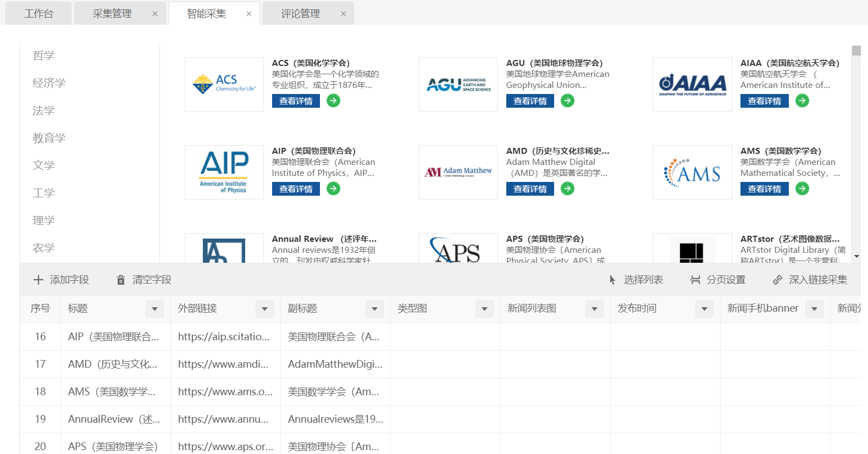The width and height of the screenshot is (868, 454).
Task: Switch to the 评论管理 tab
Action: coord(300,14)
